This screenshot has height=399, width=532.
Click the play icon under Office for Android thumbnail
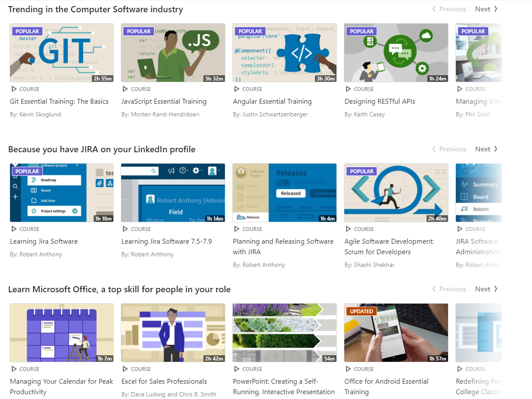click(x=349, y=369)
